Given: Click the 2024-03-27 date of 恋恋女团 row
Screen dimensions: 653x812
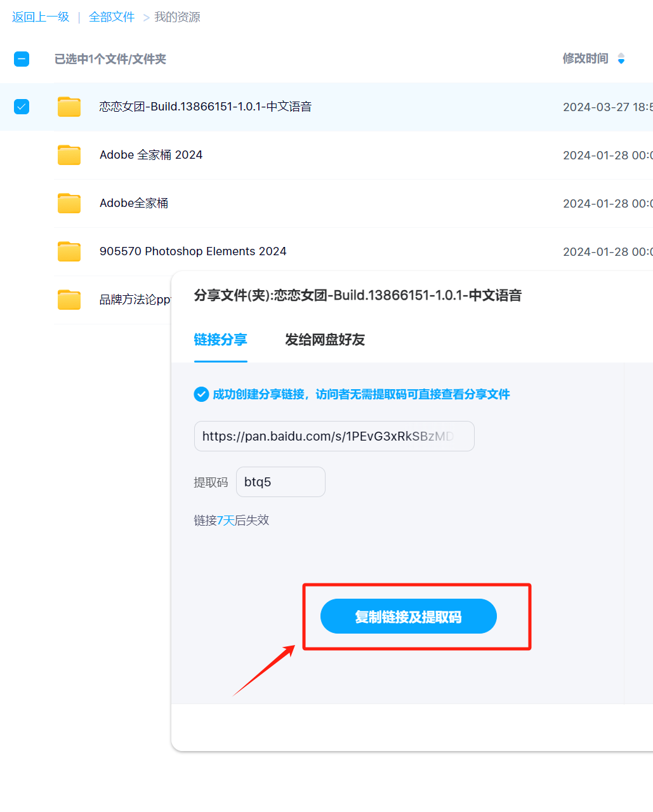Looking at the screenshot, I should click(x=608, y=107).
